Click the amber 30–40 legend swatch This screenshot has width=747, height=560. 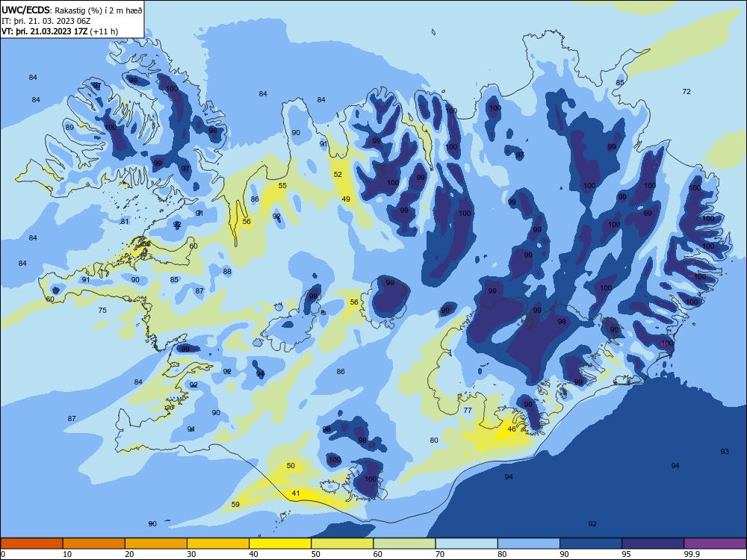218,544
